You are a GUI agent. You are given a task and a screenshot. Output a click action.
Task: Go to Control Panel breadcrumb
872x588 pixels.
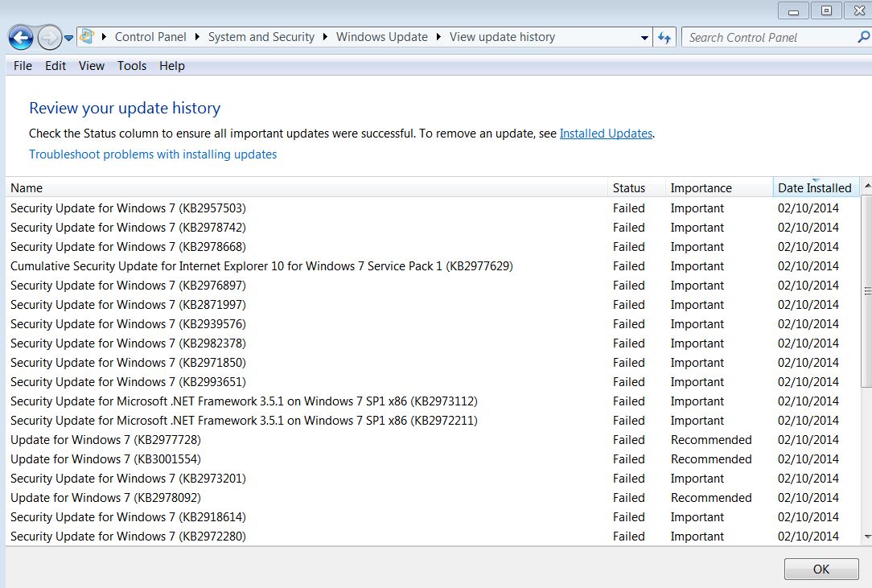tap(150, 37)
